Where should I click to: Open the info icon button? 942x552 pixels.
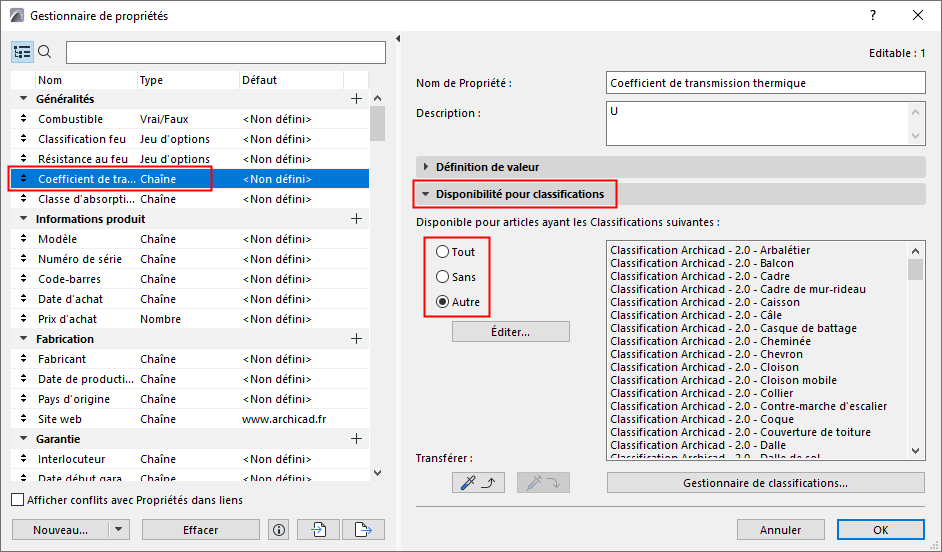click(279, 530)
